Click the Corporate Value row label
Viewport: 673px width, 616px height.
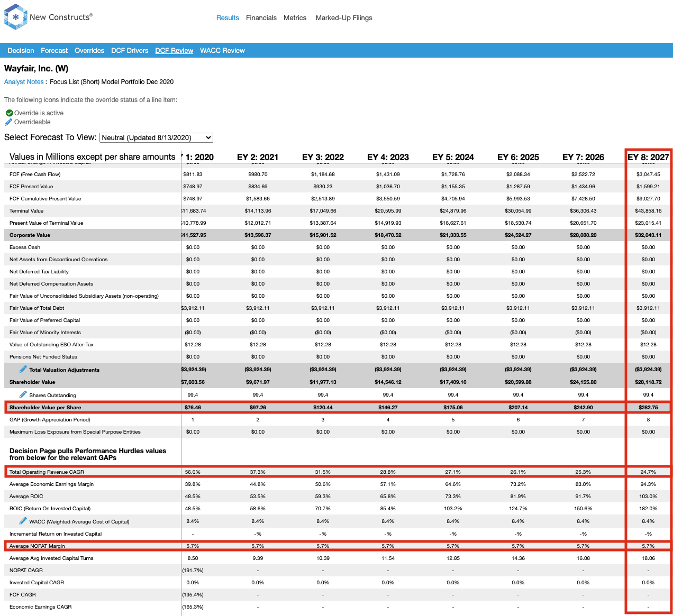[30, 235]
